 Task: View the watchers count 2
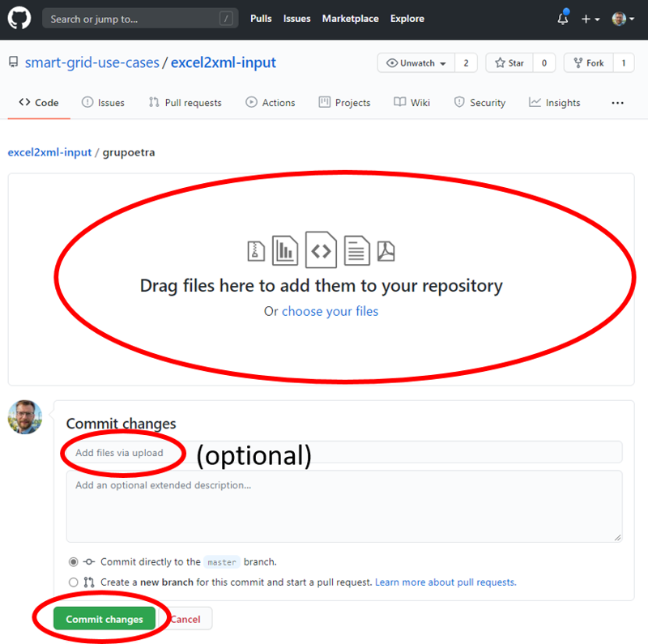467,63
